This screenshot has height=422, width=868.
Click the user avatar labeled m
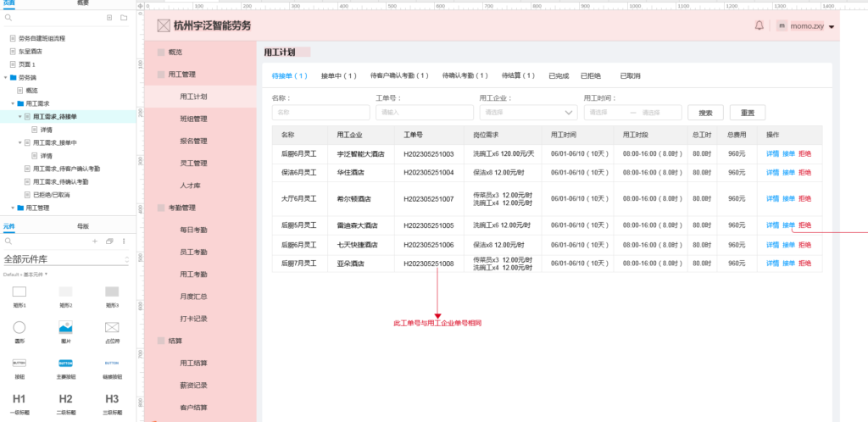coord(782,25)
